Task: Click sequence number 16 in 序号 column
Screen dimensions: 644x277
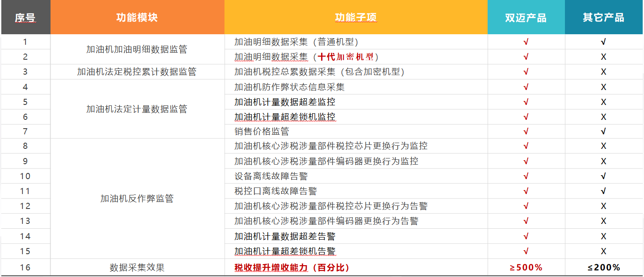Action: coord(25,267)
